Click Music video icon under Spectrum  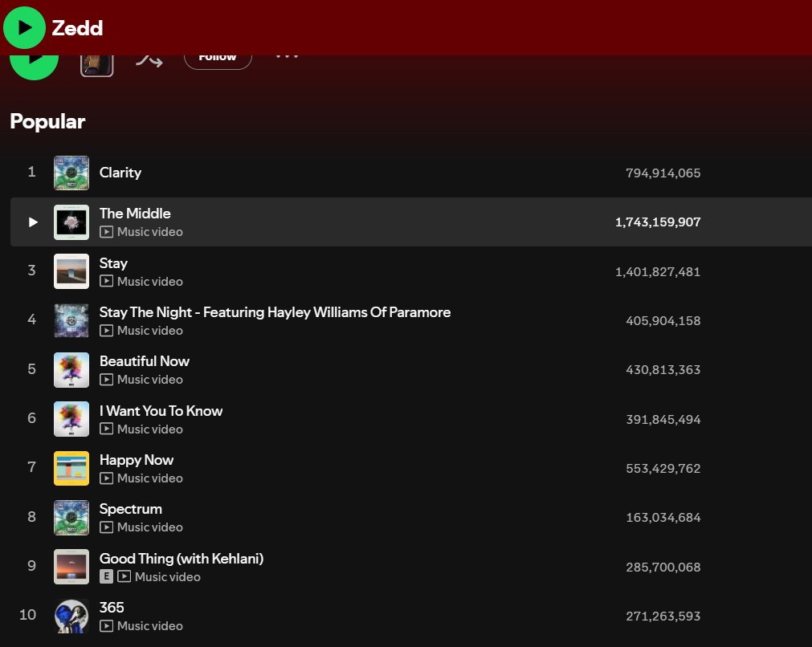tap(106, 527)
